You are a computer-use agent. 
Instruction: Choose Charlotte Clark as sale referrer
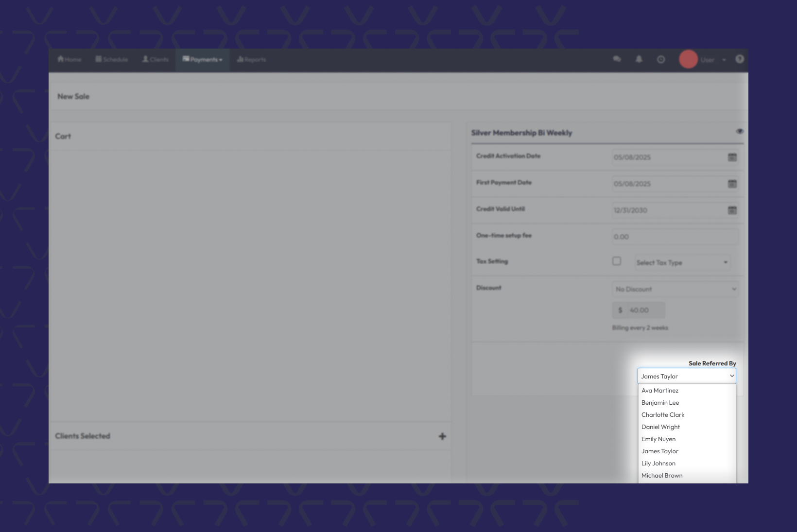(x=663, y=415)
